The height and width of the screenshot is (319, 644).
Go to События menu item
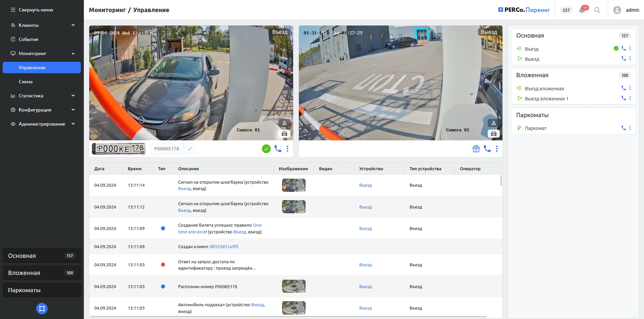tap(28, 39)
